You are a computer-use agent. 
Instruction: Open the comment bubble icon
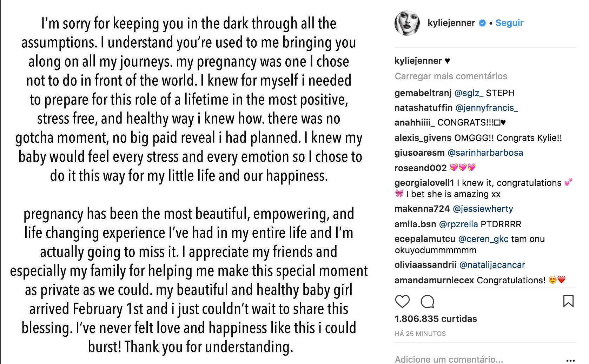point(428,301)
